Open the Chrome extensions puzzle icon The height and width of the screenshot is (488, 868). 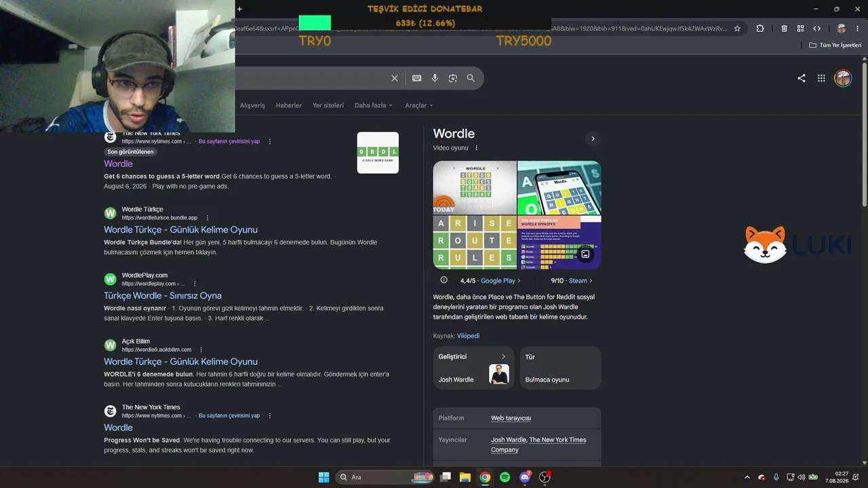pos(760,28)
